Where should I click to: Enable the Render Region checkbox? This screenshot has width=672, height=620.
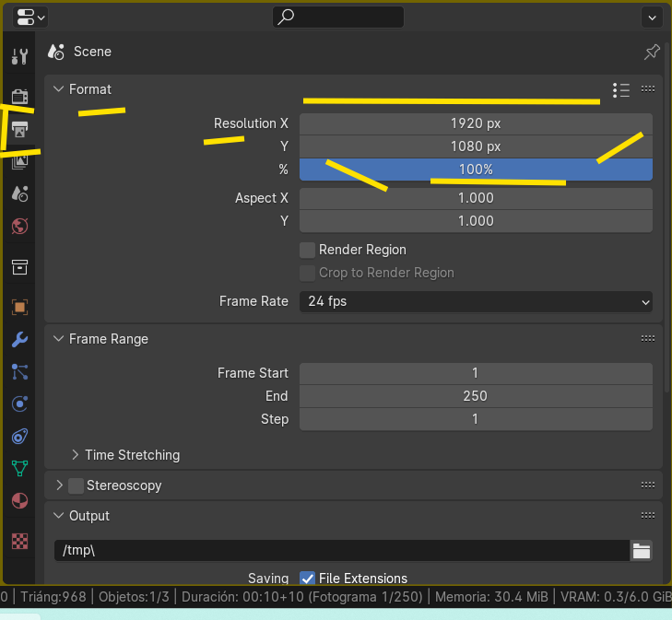click(x=308, y=250)
